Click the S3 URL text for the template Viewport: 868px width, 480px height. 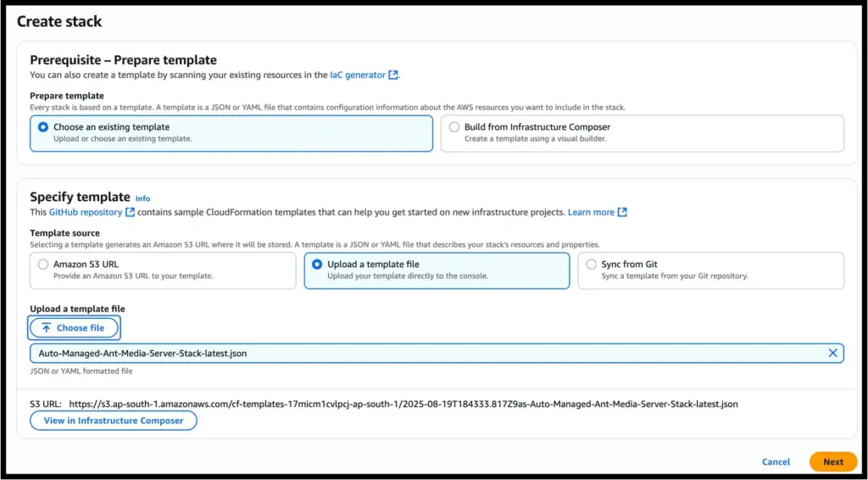pyautogui.click(x=403, y=405)
